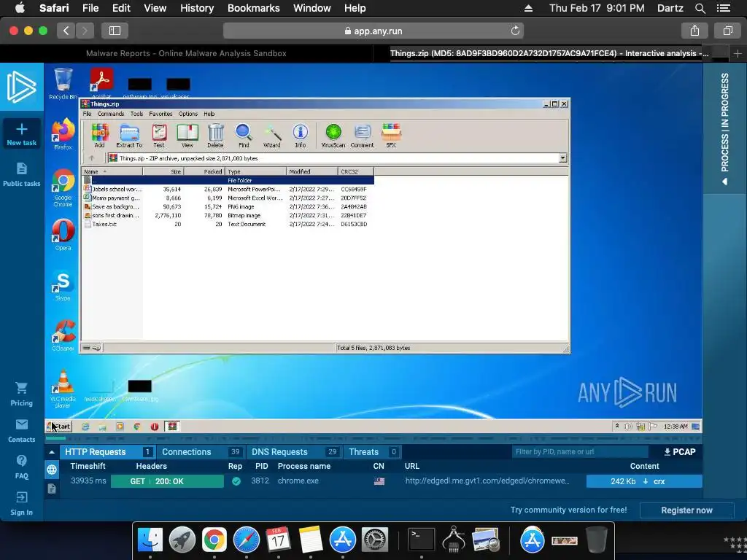Viewport: 747px width, 560px height.
Task: Expand the WinRAR address path dropdown
Action: tap(562, 158)
